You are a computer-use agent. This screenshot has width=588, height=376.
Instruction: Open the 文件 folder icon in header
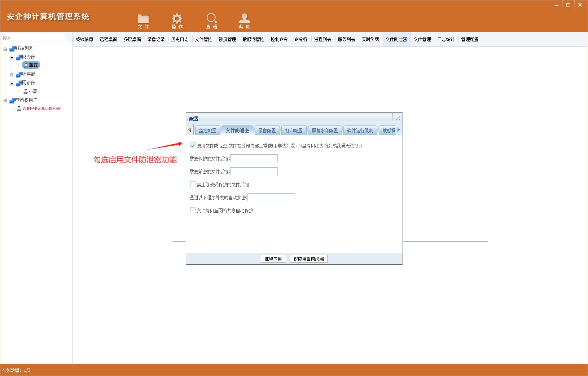pos(143,18)
